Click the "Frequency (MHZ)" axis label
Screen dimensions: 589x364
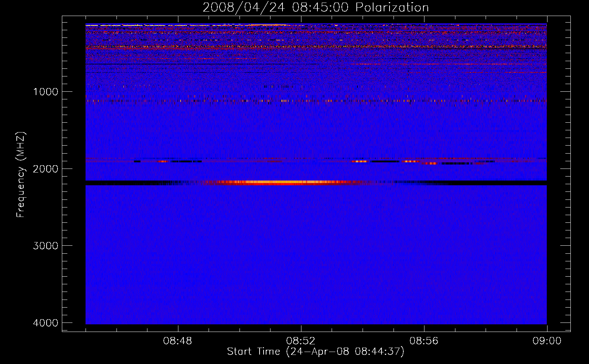coord(21,174)
